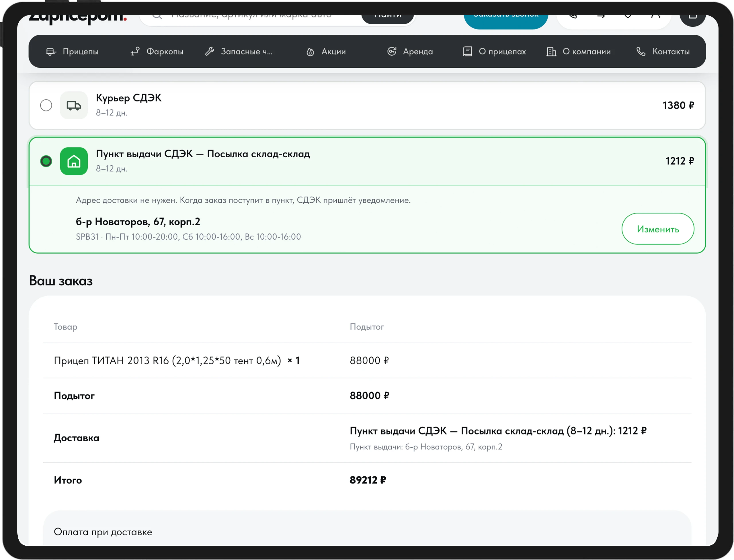
Task: Select the Пункт выдачи СДЭК radio button
Action: coord(46,161)
